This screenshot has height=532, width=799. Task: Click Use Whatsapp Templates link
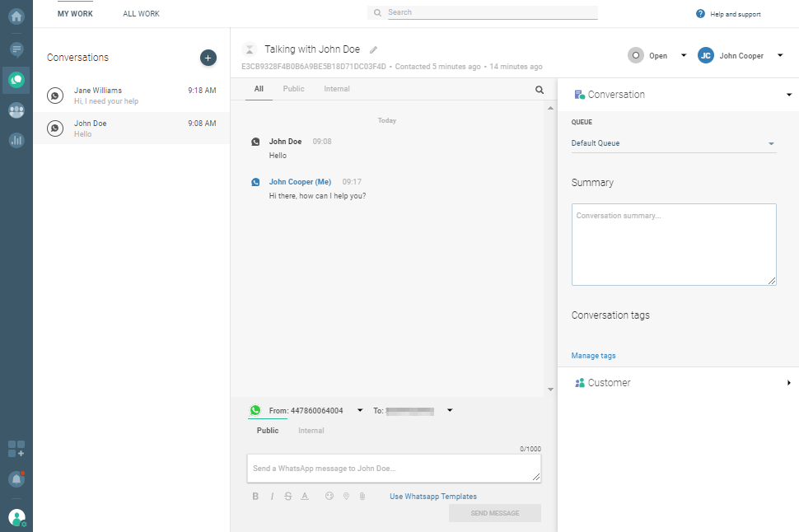tap(433, 497)
